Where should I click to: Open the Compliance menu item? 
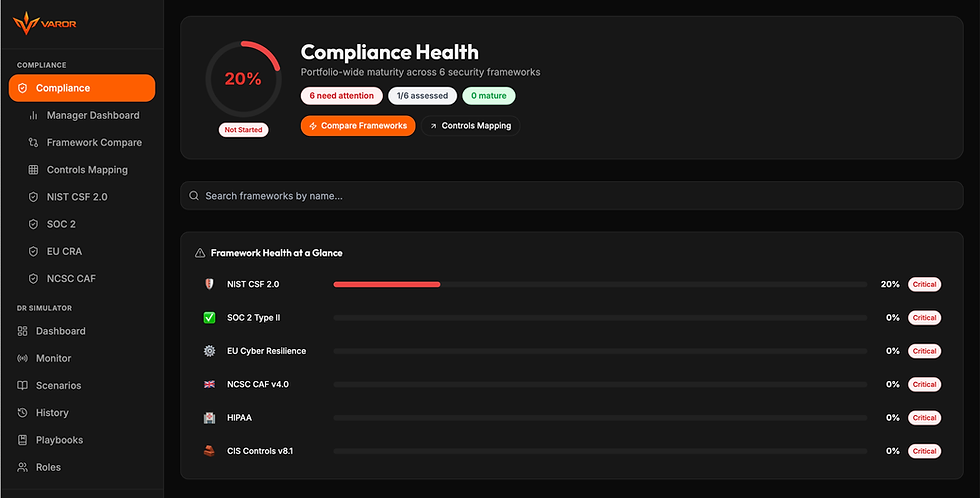(x=82, y=88)
